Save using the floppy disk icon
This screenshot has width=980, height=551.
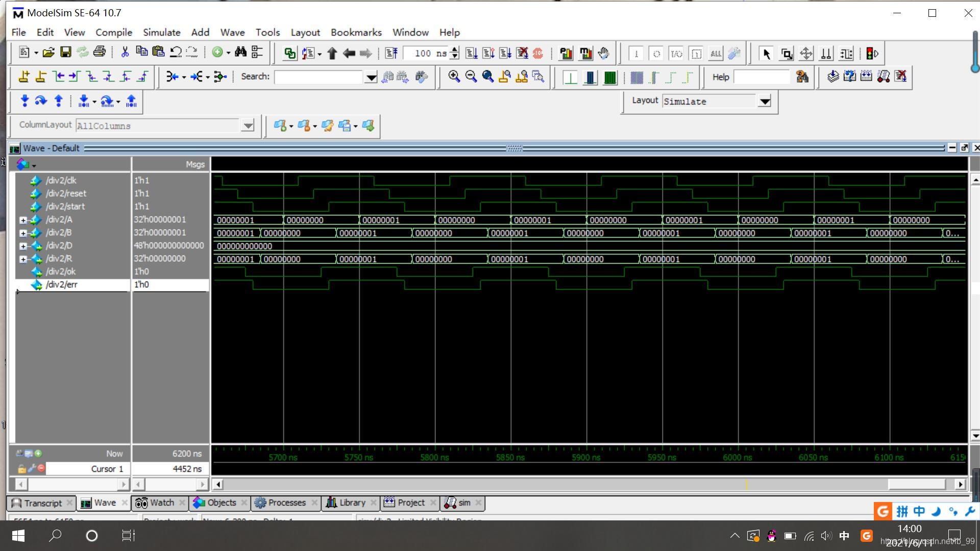coord(65,53)
